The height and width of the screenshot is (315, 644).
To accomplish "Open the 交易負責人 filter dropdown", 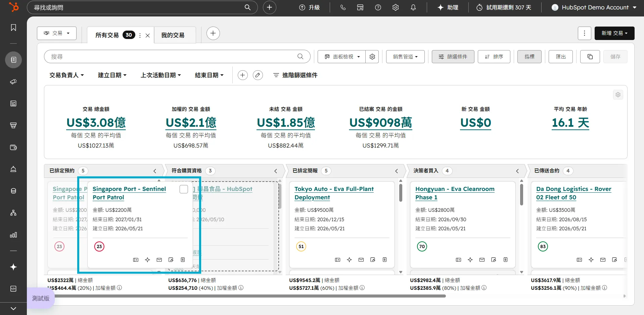I will coord(66,75).
